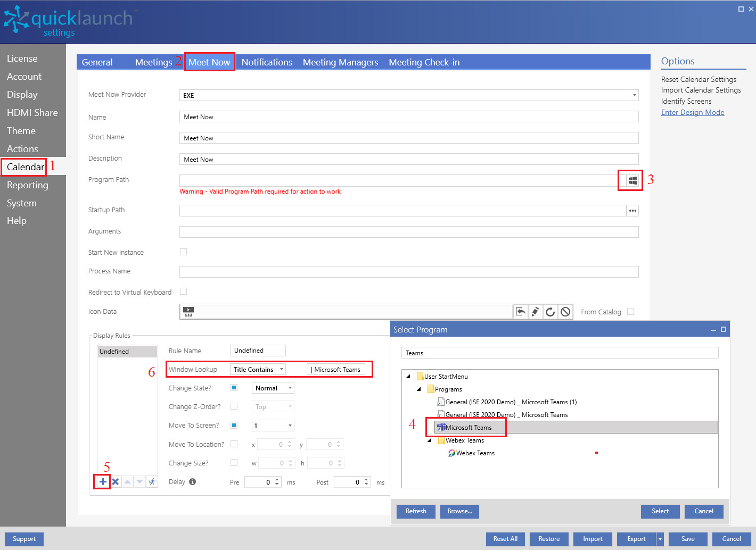Collapse the Programs tree node

pyautogui.click(x=419, y=389)
